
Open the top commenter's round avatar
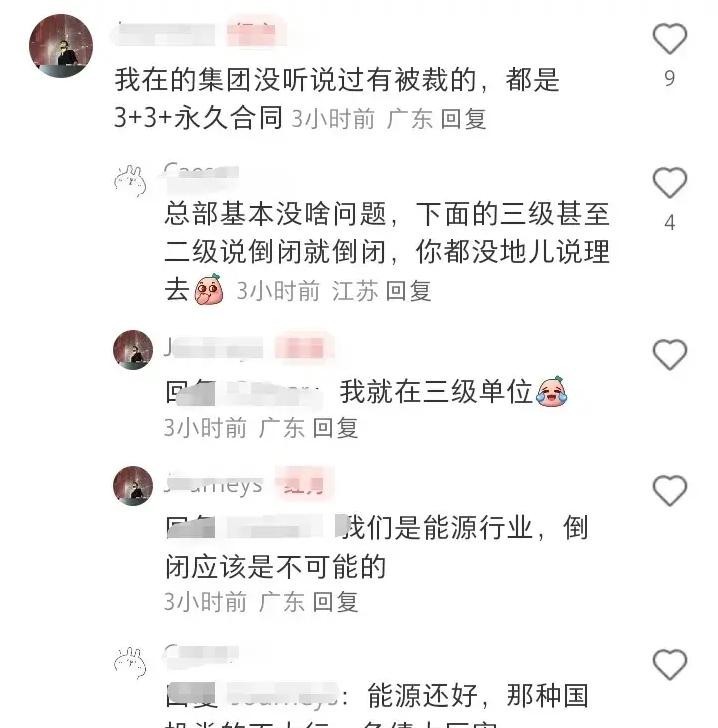pos(61,46)
